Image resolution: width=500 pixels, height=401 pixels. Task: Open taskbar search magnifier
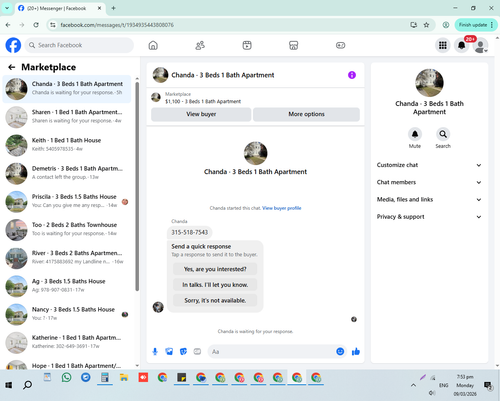pyautogui.click(x=28, y=385)
